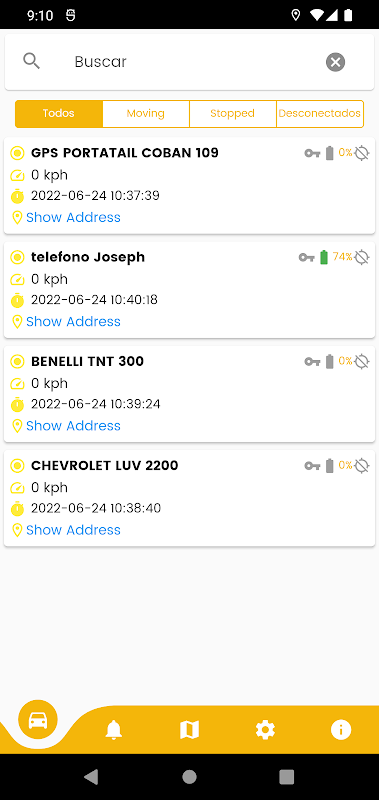
Task: Tap the search magnifier icon
Action: pyautogui.click(x=32, y=61)
